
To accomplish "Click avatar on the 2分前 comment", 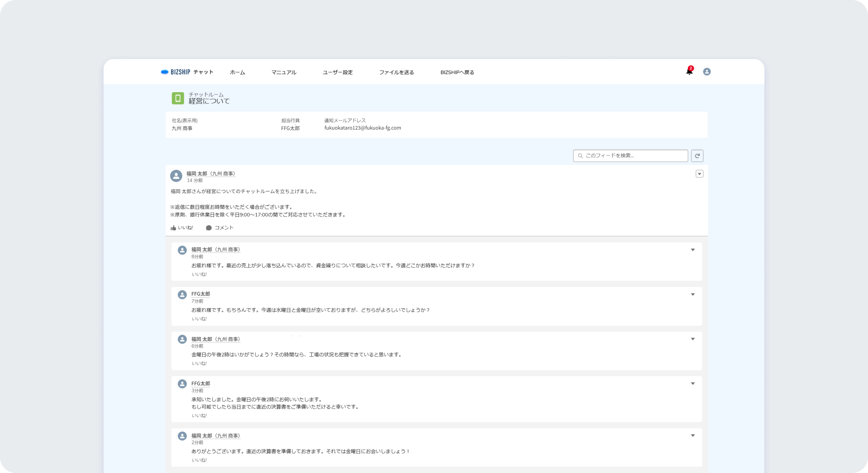I will click(182, 436).
